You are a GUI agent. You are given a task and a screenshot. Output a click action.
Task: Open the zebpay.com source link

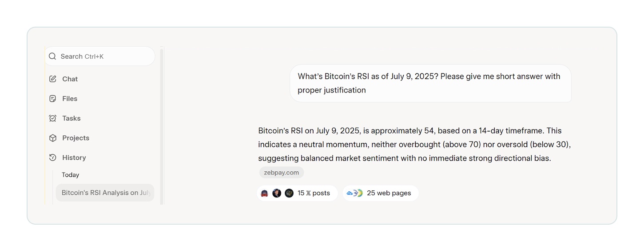click(x=282, y=173)
